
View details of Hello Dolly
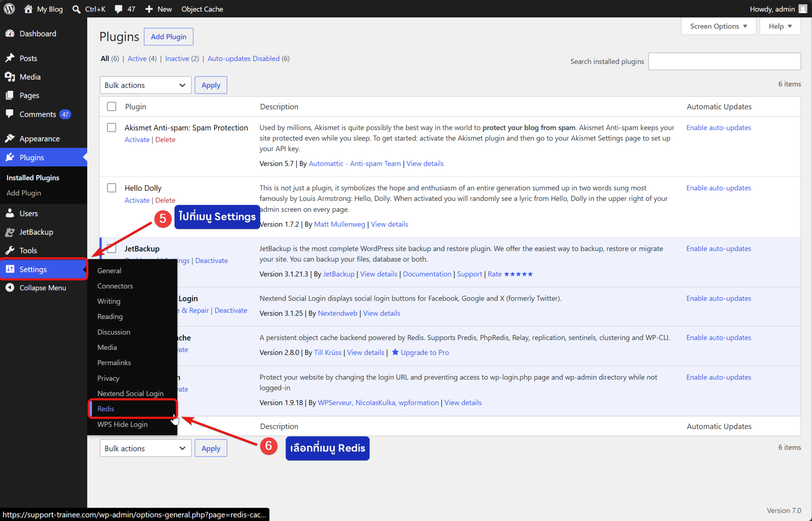pos(389,224)
